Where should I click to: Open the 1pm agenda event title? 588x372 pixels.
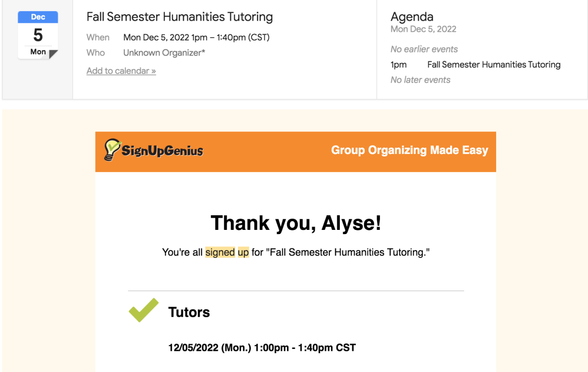click(x=494, y=65)
